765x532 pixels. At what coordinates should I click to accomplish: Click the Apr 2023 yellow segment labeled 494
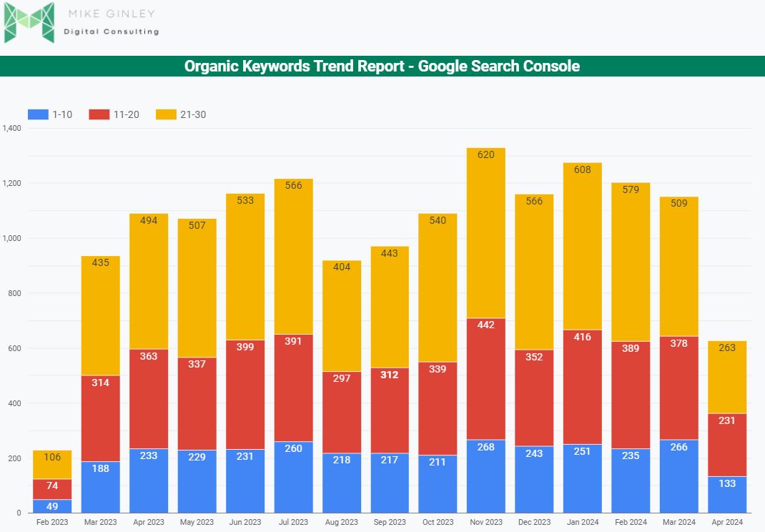149,282
